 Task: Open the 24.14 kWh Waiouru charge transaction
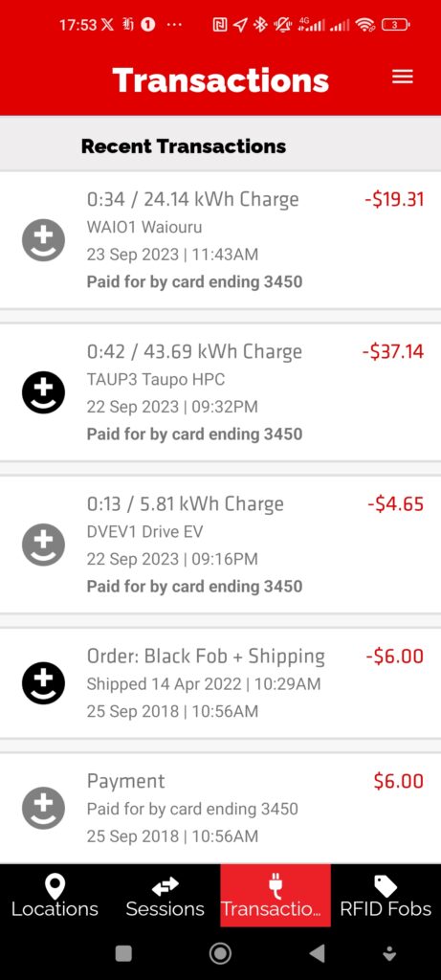[220, 240]
